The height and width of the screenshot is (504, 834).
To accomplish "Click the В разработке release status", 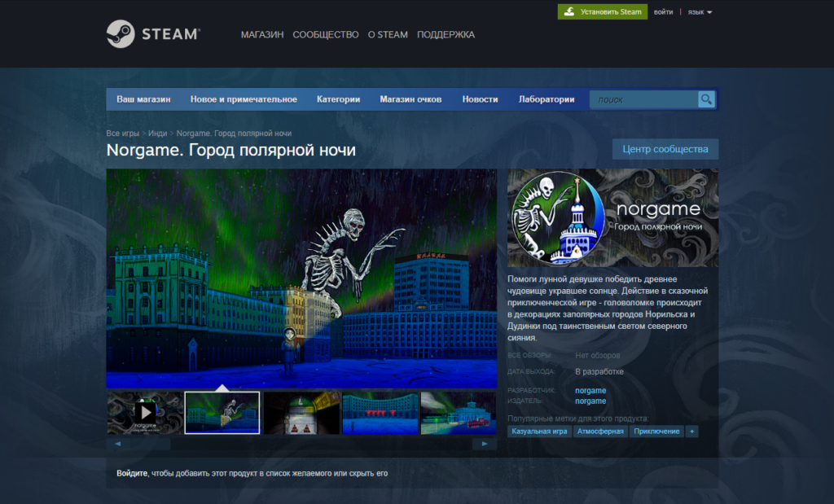I will click(599, 371).
